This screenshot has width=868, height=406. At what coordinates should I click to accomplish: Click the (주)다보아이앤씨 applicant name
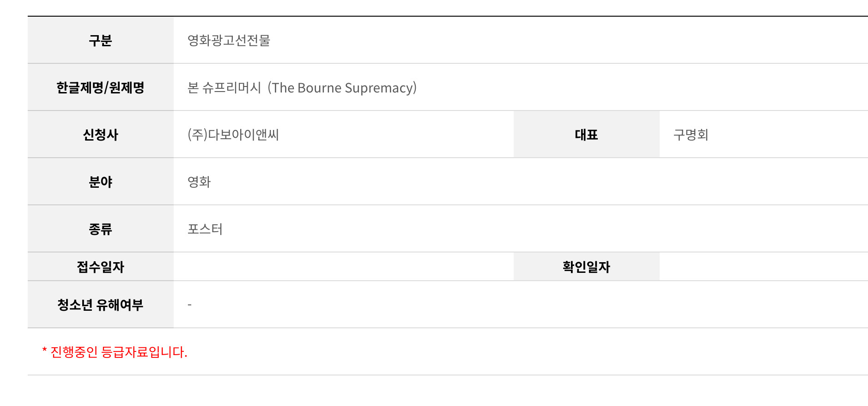pos(233,135)
